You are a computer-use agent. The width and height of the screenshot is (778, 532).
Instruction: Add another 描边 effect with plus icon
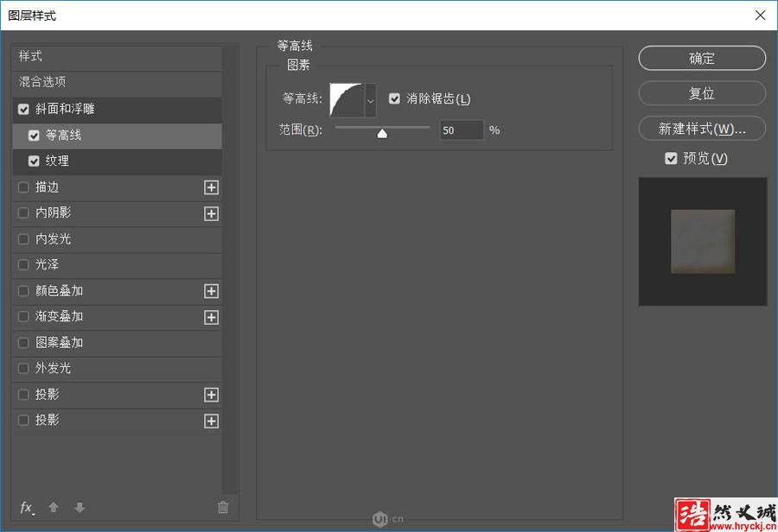click(212, 187)
